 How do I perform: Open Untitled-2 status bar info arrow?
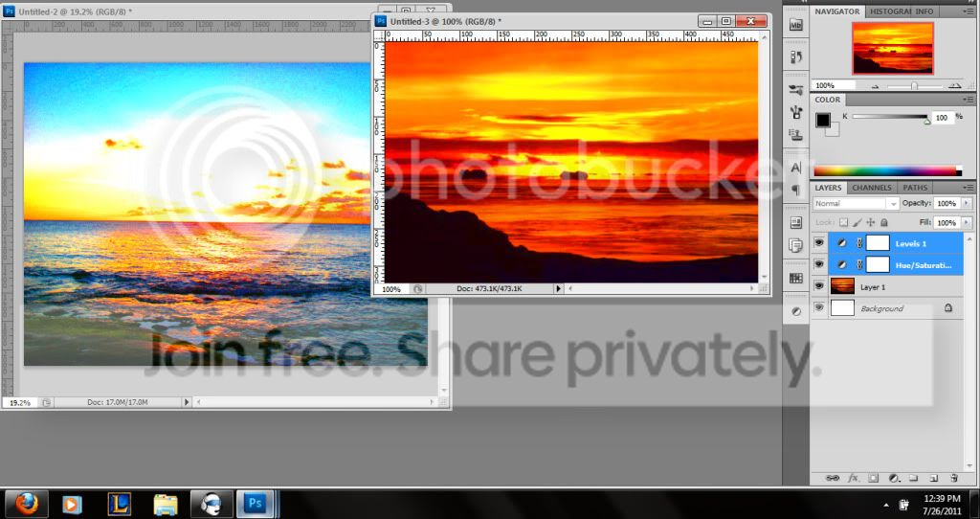click(x=187, y=403)
